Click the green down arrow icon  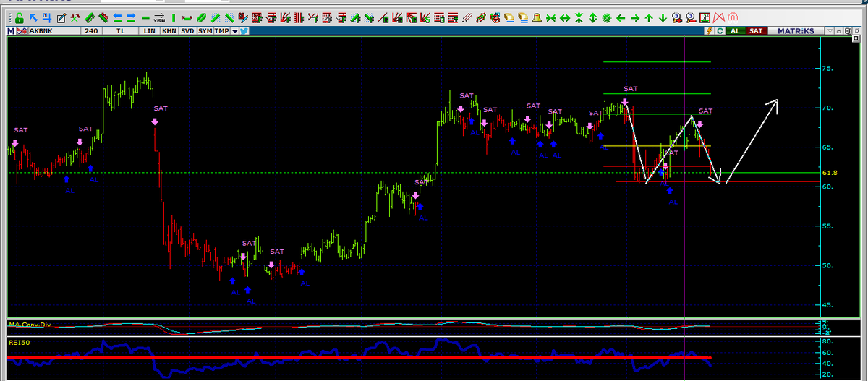(x=663, y=18)
